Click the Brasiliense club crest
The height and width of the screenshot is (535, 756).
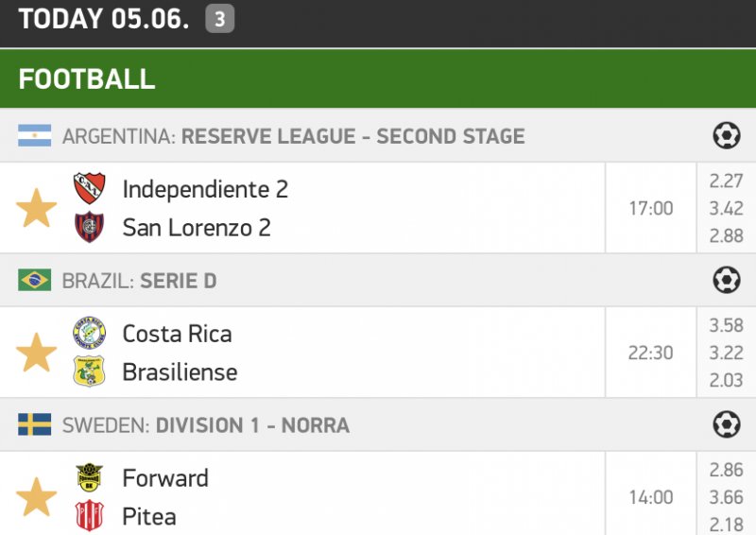(x=90, y=372)
